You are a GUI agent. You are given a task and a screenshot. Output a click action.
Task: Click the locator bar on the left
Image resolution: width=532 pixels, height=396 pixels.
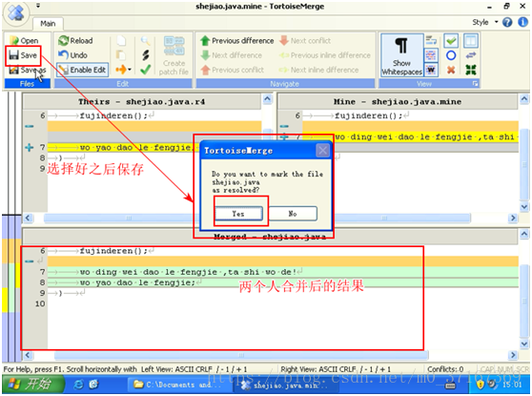(11, 226)
